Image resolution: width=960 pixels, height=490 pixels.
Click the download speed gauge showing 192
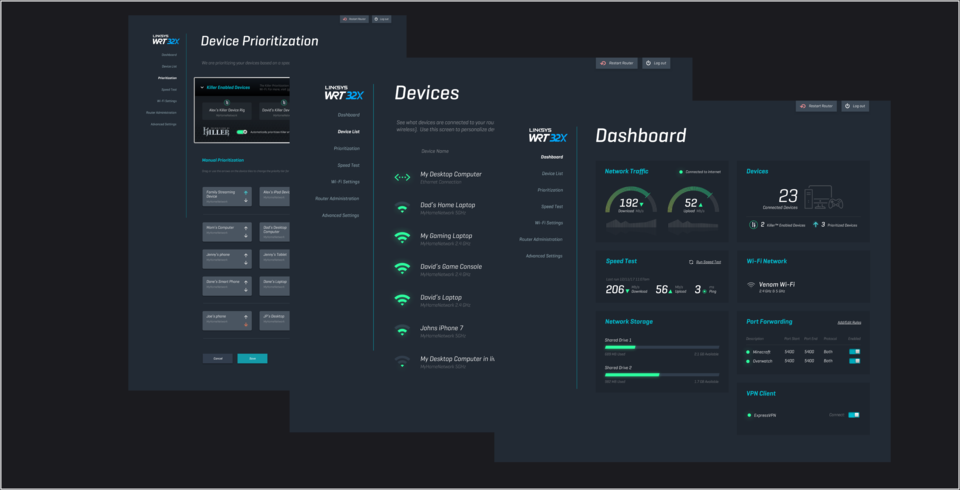[x=630, y=205]
